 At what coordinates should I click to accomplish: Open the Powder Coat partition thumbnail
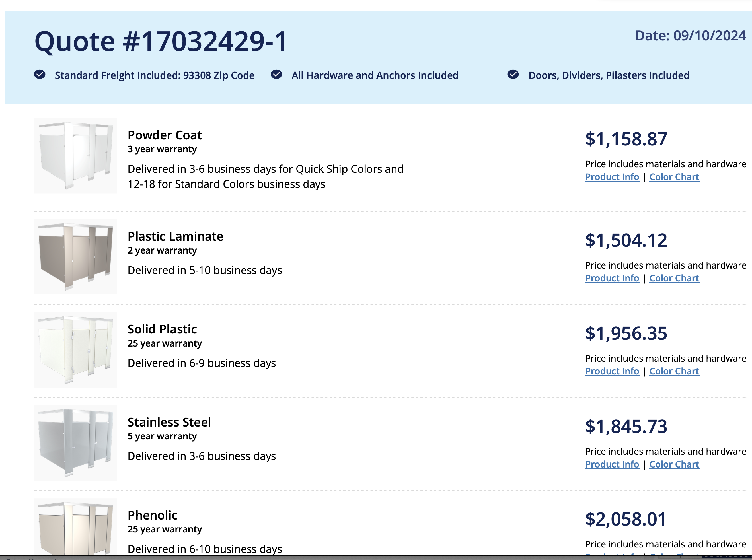pyautogui.click(x=76, y=156)
